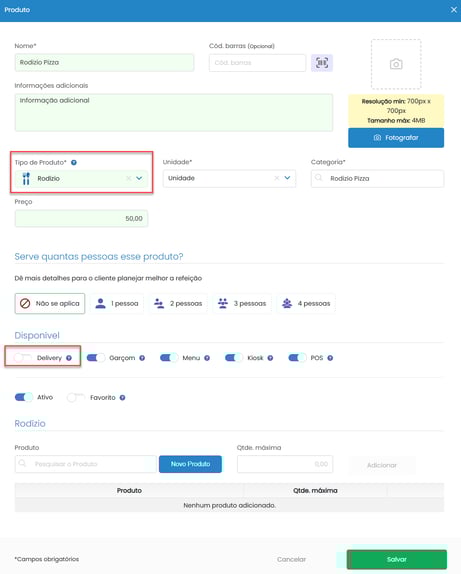The image size is (461, 574).
Task: Turn off the Ativo switch
Action: pyautogui.click(x=24, y=397)
